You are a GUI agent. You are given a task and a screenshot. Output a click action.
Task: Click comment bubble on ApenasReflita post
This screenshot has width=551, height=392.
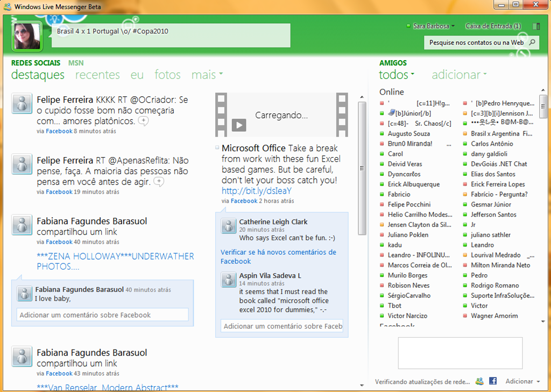[158, 182]
